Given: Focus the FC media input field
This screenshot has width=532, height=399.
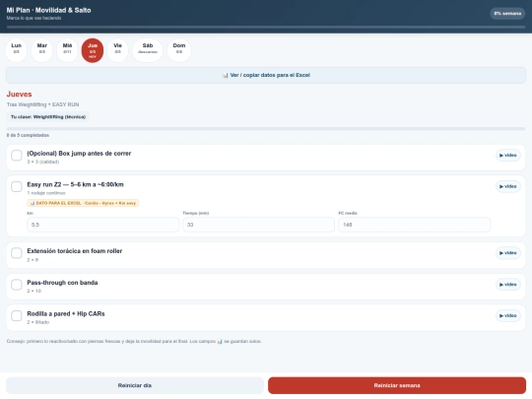Looking at the screenshot, I should (x=414, y=225).
